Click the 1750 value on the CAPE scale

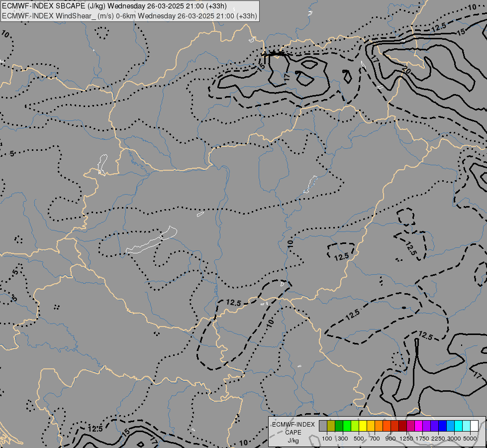click(422, 439)
